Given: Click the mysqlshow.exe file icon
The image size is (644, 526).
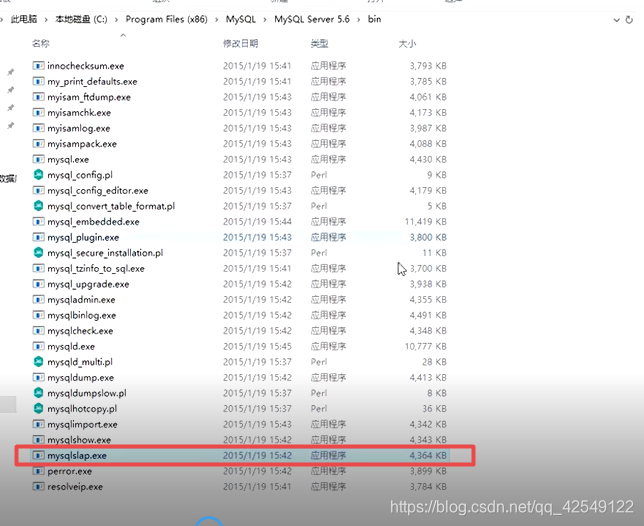Looking at the screenshot, I should tap(38, 440).
